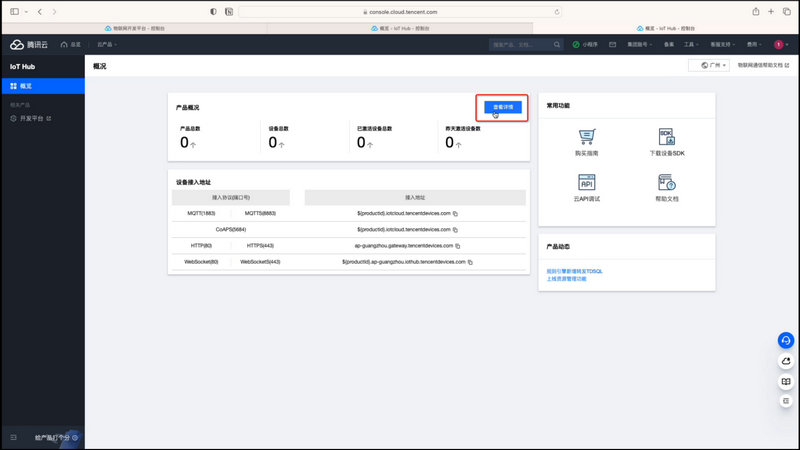Click the blue customer support headset icon
The width and height of the screenshot is (800, 450).
coord(786,340)
